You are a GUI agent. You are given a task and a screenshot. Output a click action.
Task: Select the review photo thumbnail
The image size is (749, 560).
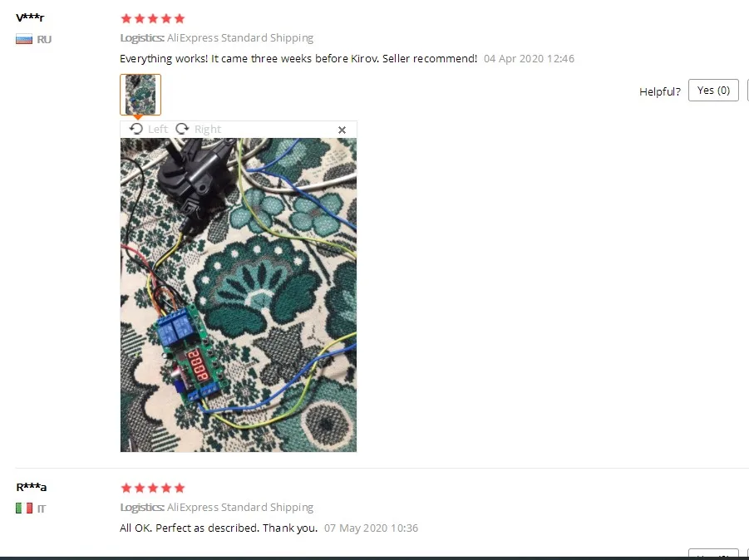[140, 95]
